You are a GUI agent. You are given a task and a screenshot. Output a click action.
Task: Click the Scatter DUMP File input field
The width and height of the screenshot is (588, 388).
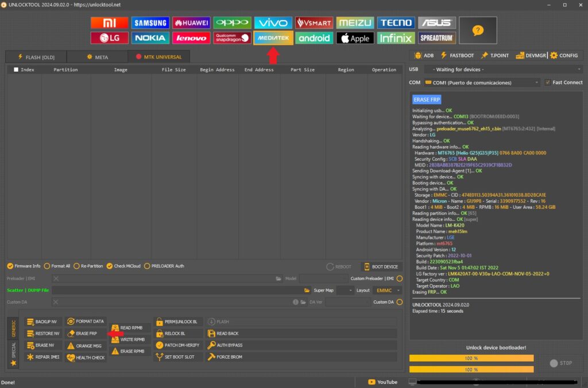[x=178, y=290]
